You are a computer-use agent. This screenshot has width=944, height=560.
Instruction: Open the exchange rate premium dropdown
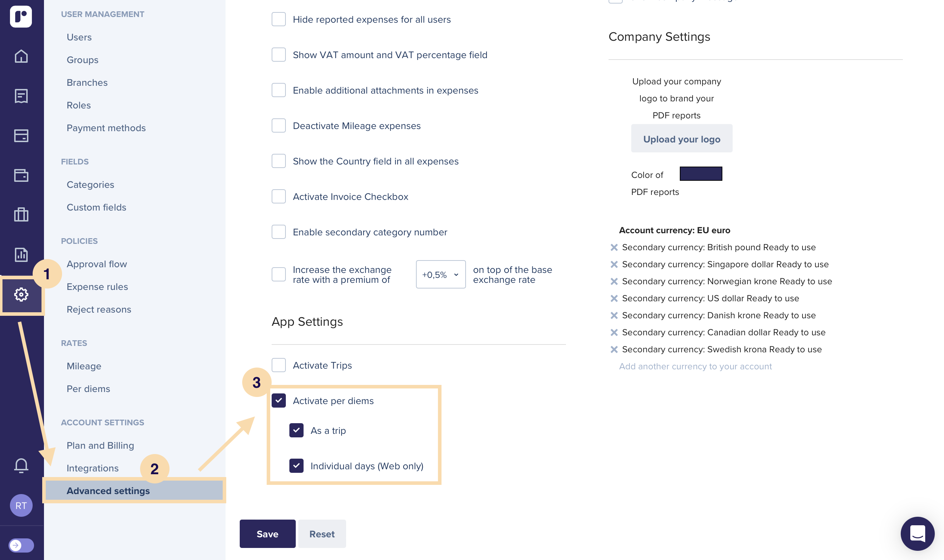440,274
